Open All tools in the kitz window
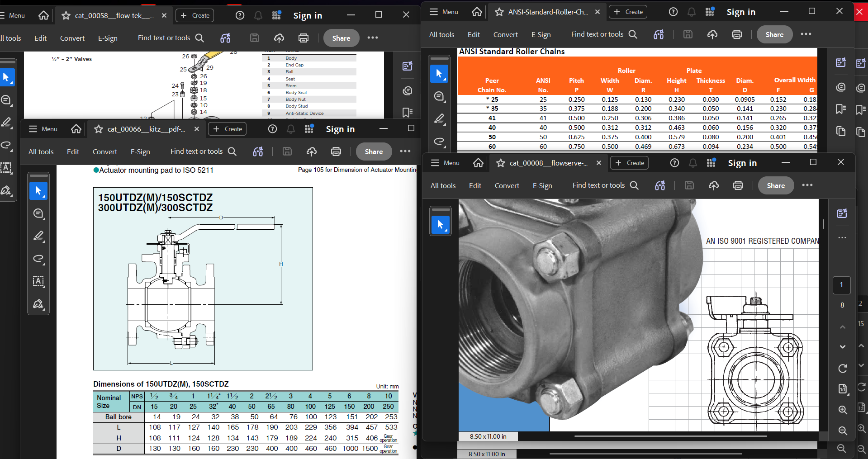The image size is (868, 459). coord(41,151)
